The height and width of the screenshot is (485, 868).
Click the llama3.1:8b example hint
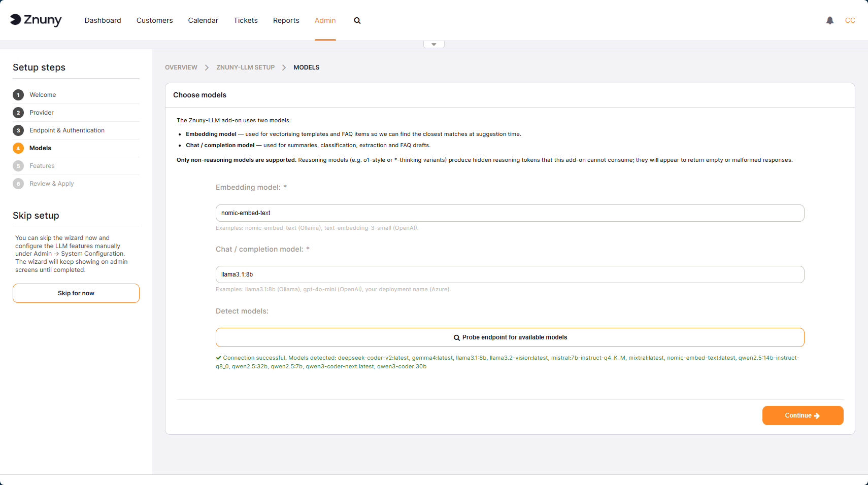pyautogui.click(x=333, y=289)
